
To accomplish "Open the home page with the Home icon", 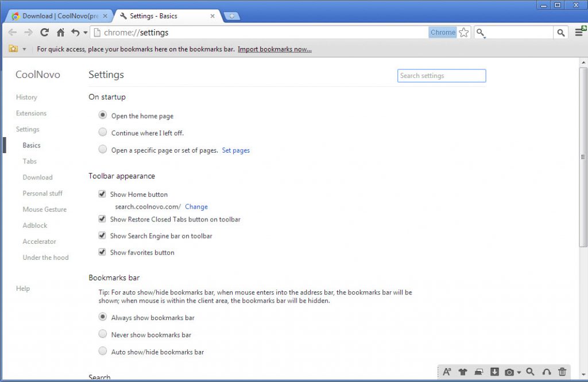I will click(x=60, y=33).
